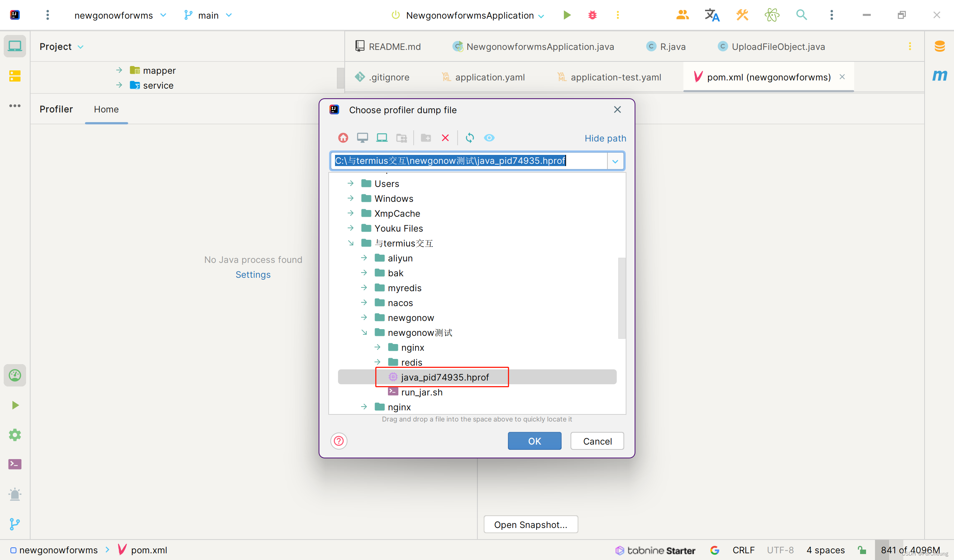The height and width of the screenshot is (560, 954).
Task: Click the Home directory icon in dialog toolbar
Action: point(343,138)
